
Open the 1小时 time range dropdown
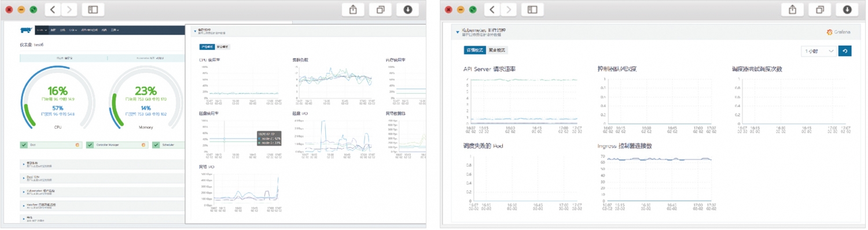click(819, 51)
